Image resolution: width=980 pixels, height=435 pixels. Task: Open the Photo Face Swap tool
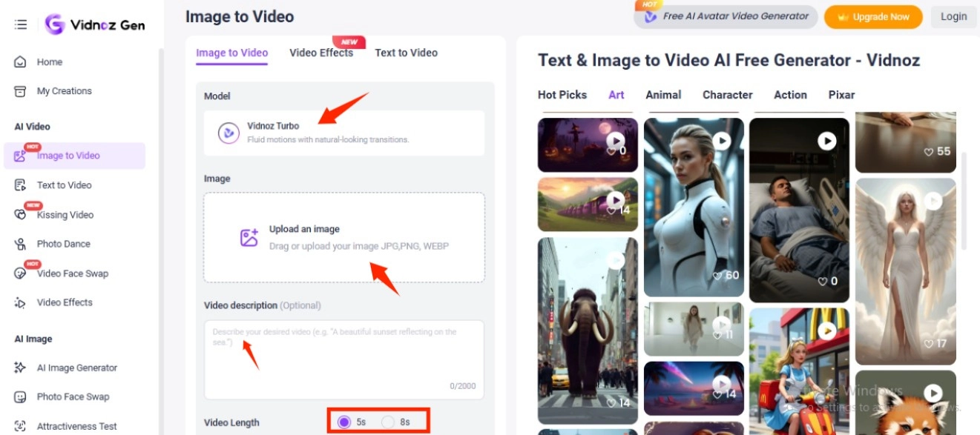pos(72,396)
